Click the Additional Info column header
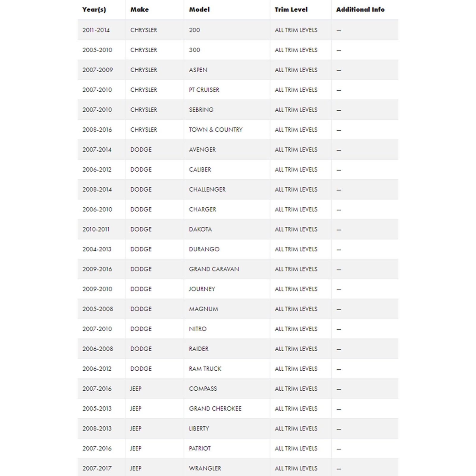The height and width of the screenshot is (476, 476). pyautogui.click(x=360, y=10)
